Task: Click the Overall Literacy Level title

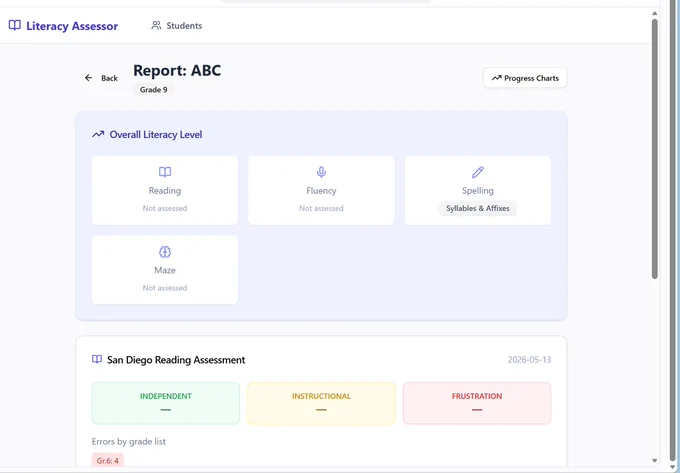Action: click(156, 134)
